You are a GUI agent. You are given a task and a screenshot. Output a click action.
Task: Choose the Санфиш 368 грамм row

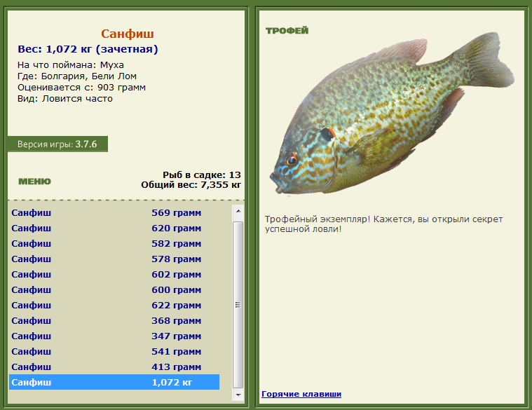click(x=114, y=321)
